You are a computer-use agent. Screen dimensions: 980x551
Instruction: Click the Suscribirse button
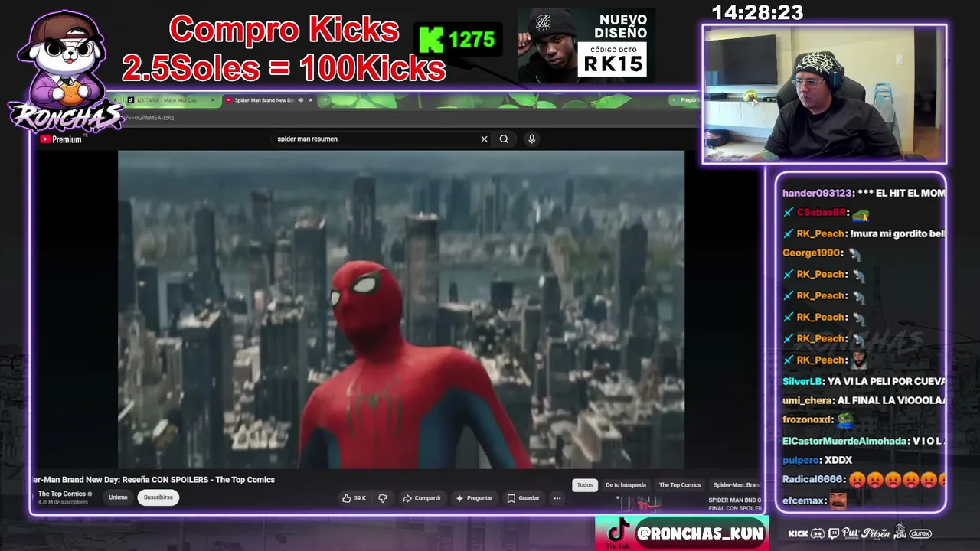[x=158, y=497]
